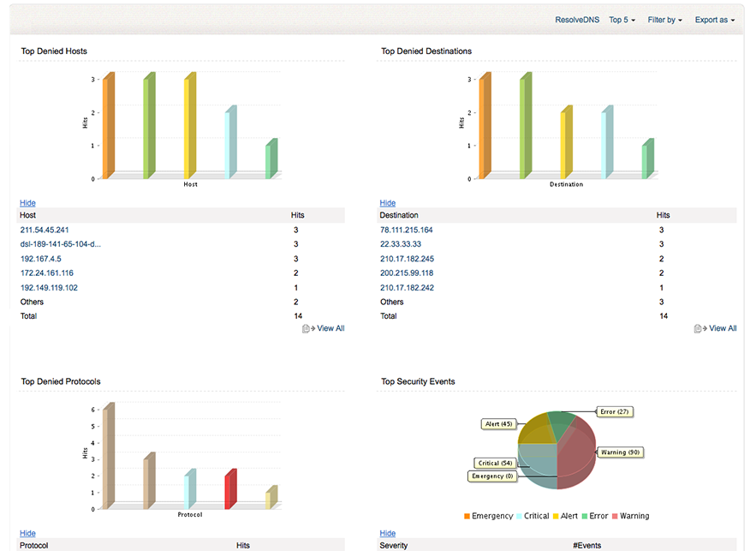Image resolution: width=756 pixels, height=551 pixels.
Task: Click the Destination column header
Action: tap(399, 215)
